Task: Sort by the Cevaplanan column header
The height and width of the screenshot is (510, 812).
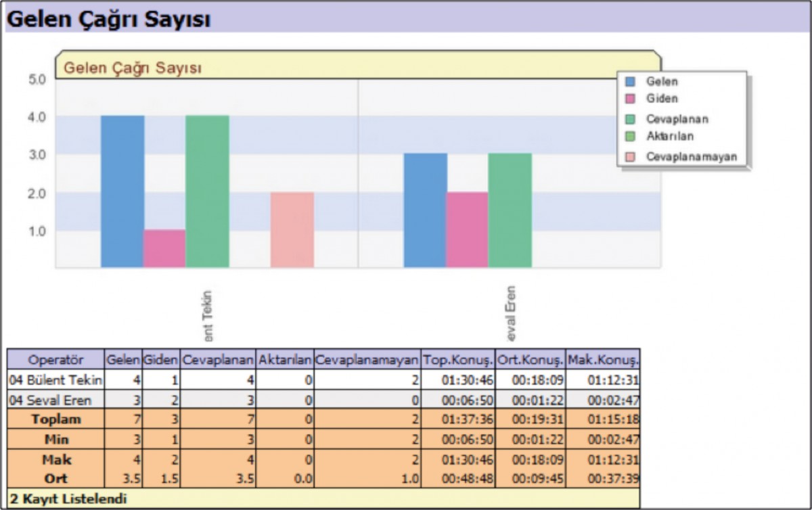Action: coord(218,360)
